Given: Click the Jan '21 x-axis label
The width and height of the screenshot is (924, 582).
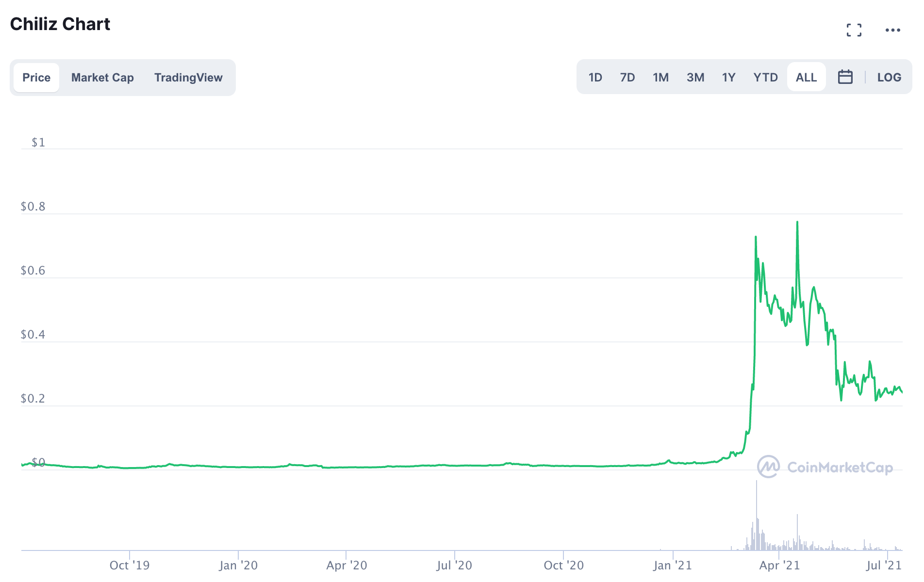Looking at the screenshot, I should click(x=673, y=566).
